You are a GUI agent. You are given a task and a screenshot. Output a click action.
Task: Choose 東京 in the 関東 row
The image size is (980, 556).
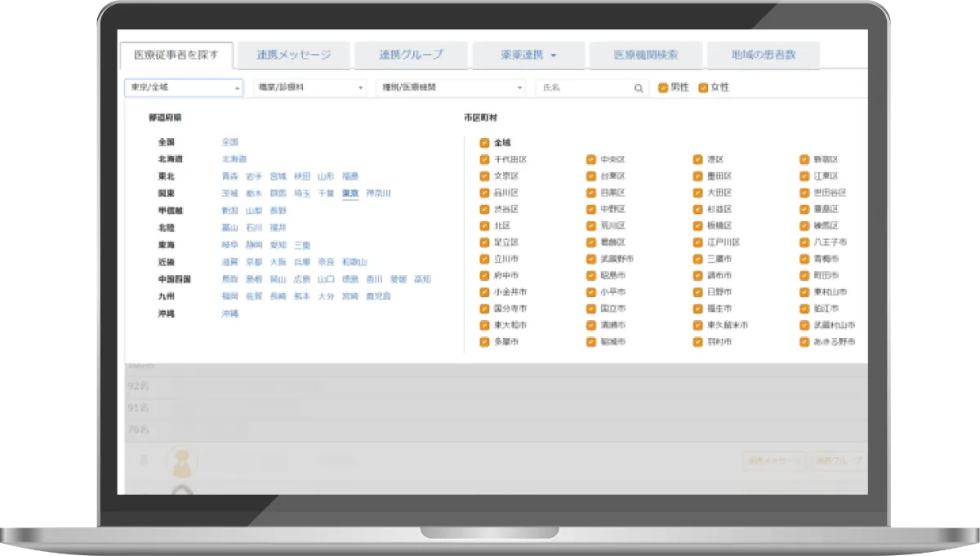click(x=350, y=193)
